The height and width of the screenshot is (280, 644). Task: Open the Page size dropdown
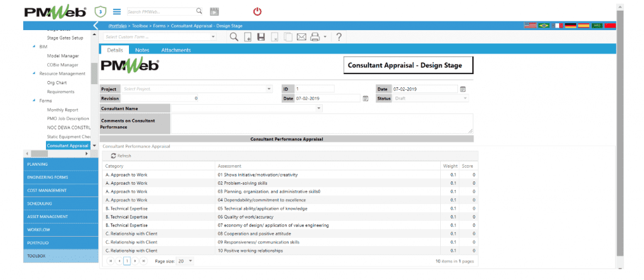click(191, 261)
